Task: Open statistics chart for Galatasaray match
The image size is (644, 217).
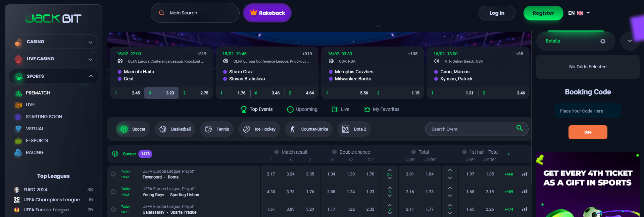Action: tap(525, 209)
